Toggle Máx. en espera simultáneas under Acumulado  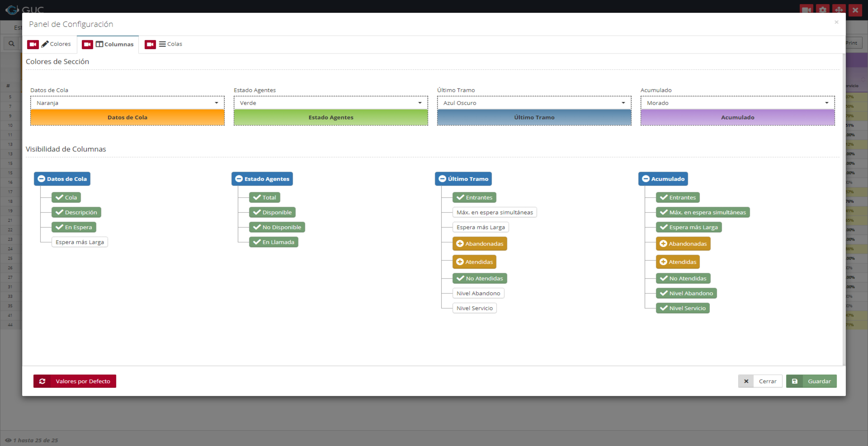pyautogui.click(x=703, y=212)
